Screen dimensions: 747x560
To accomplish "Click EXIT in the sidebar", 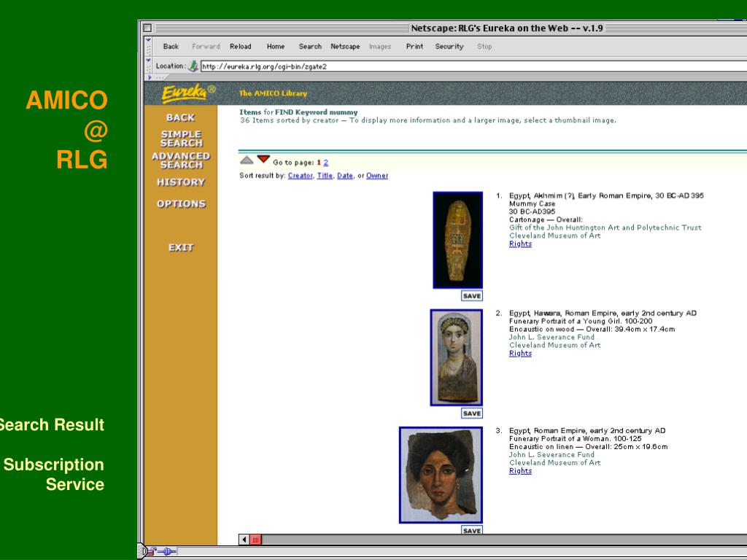I will 181,248.
